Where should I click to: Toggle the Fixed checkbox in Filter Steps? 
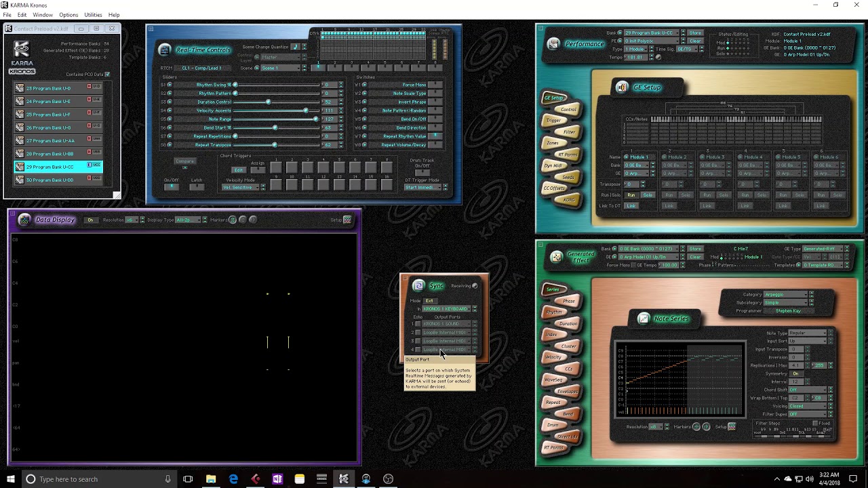pyautogui.click(x=815, y=424)
